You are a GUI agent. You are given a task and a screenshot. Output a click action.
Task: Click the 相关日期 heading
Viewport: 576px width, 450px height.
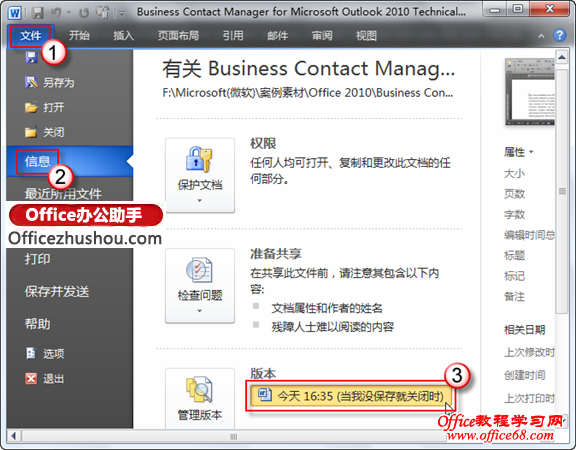click(524, 330)
